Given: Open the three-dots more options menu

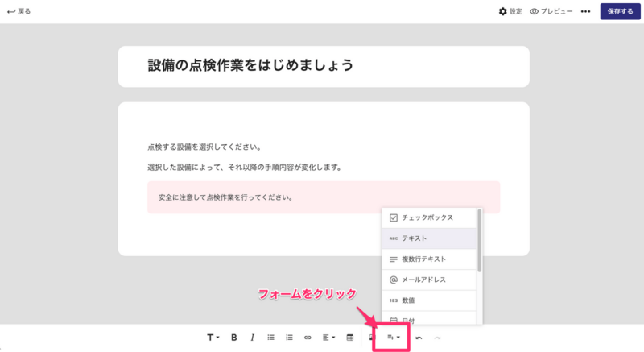Looking at the screenshot, I should tap(586, 11).
